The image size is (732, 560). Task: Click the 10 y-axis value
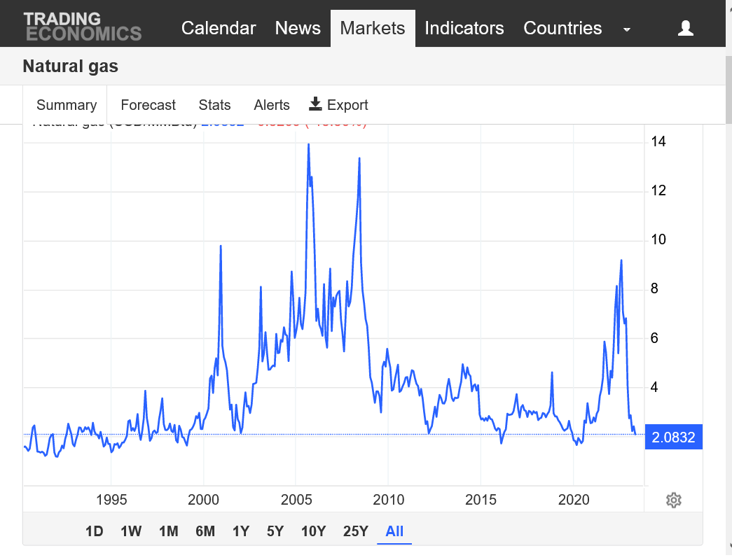[x=658, y=239]
